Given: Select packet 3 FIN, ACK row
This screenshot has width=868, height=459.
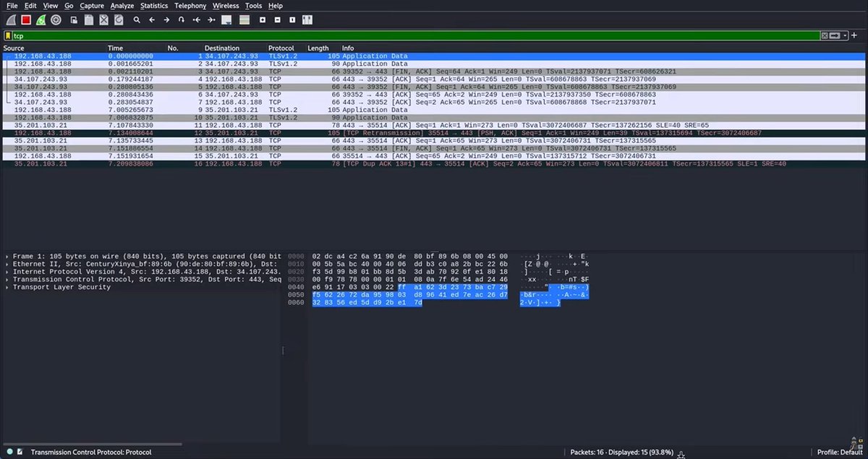Looking at the screenshot, I should [434, 72].
